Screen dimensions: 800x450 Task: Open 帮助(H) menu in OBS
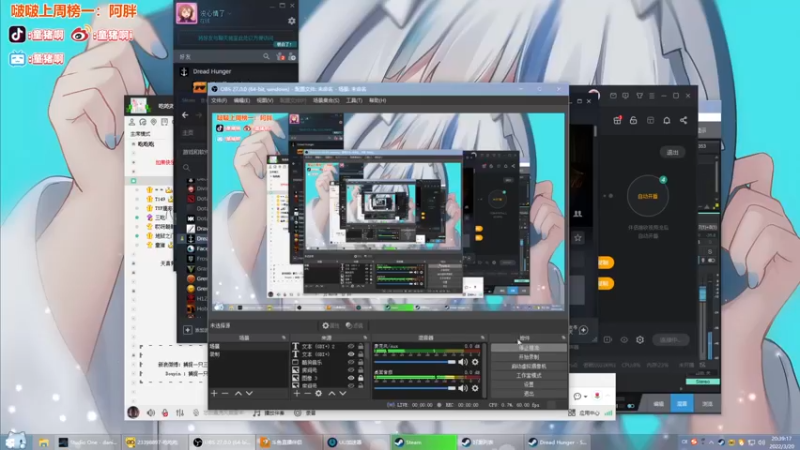[x=378, y=101]
